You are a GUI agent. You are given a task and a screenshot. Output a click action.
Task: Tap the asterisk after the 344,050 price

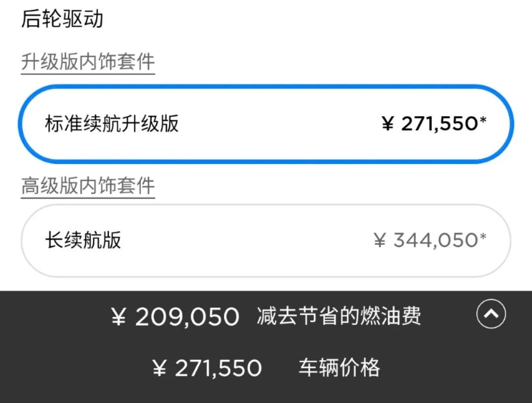click(483, 237)
